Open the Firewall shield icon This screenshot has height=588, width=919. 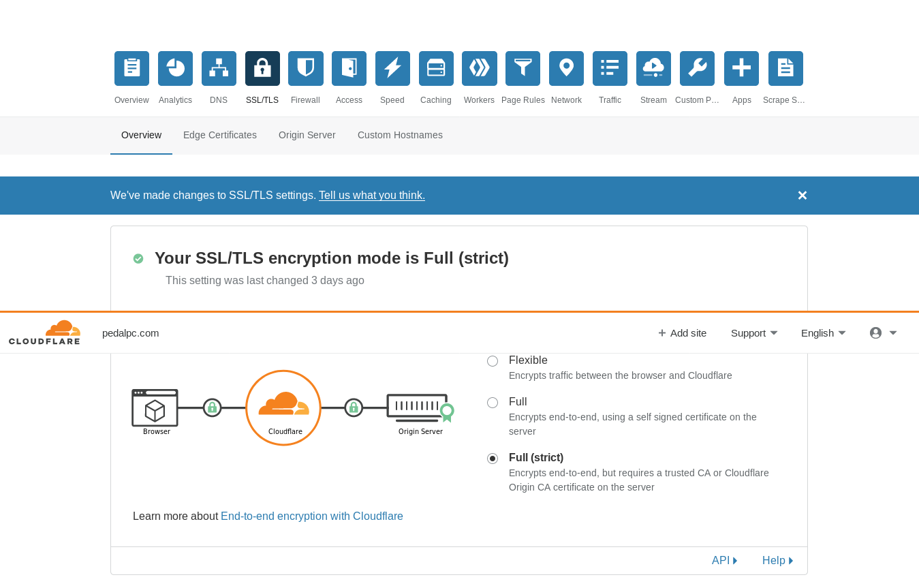coord(305,68)
